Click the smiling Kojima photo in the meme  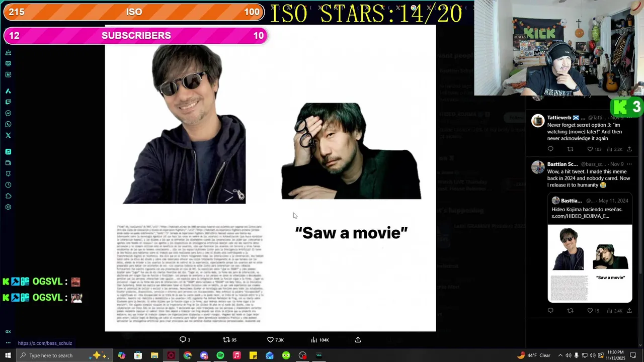tap(184, 124)
